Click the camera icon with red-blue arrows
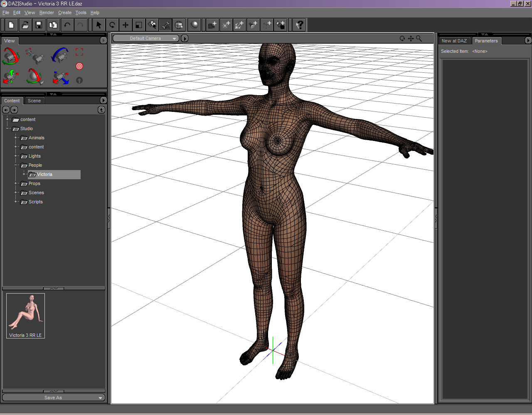This screenshot has height=415, width=532. pos(60,77)
